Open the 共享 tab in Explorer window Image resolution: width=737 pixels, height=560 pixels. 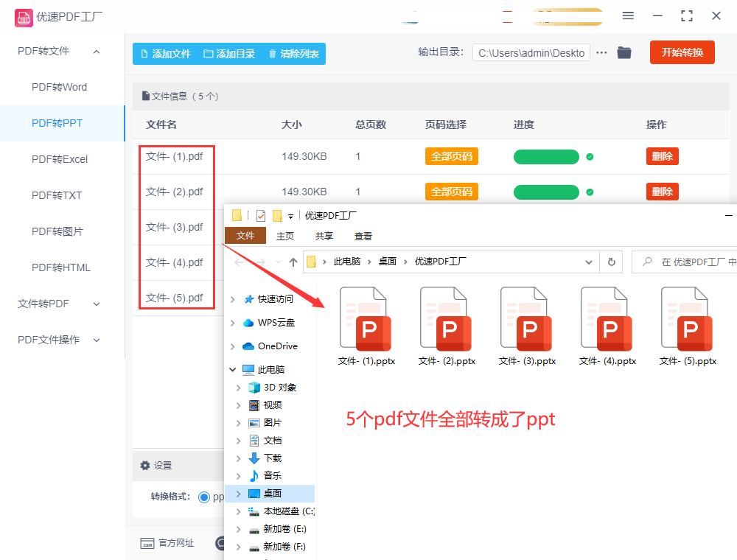[x=324, y=236]
